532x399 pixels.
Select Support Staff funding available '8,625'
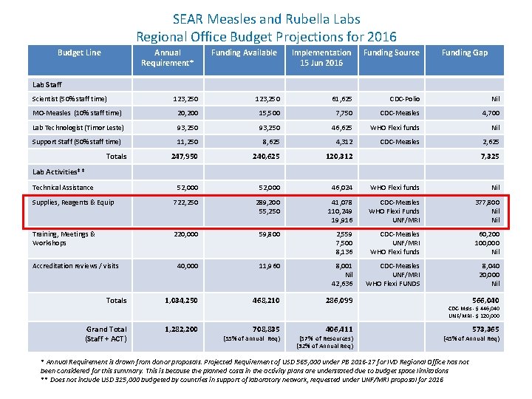pos(270,142)
